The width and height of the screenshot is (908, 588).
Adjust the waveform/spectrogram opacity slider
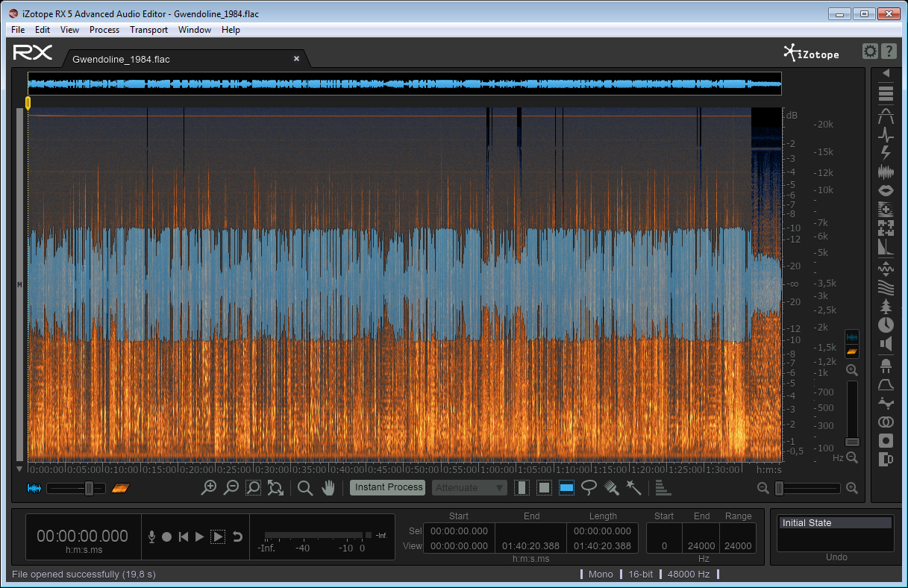(77, 488)
